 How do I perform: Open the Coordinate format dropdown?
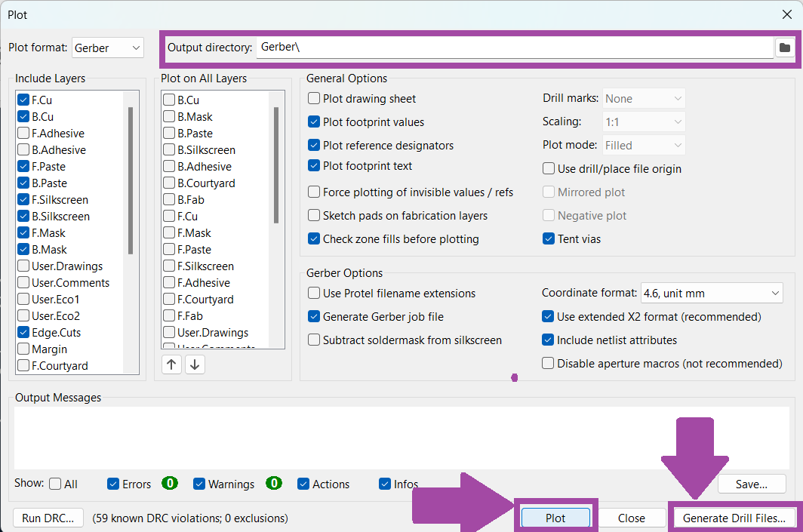pos(711,294)
